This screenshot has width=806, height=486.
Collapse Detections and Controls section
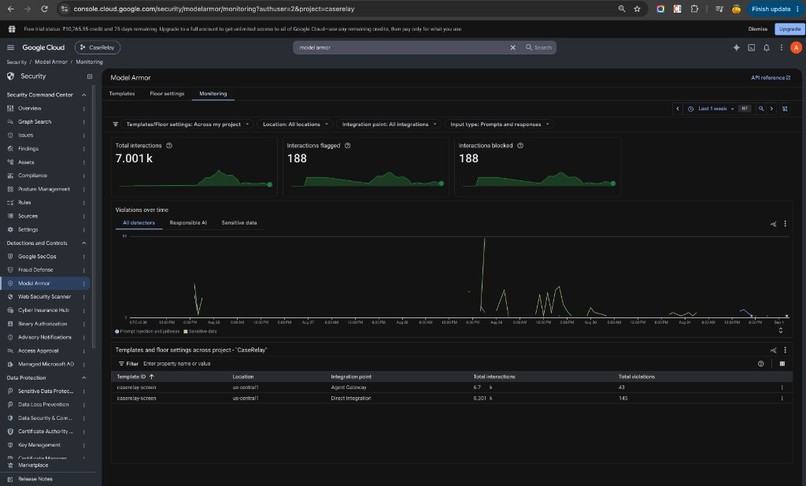pos(84,243)
